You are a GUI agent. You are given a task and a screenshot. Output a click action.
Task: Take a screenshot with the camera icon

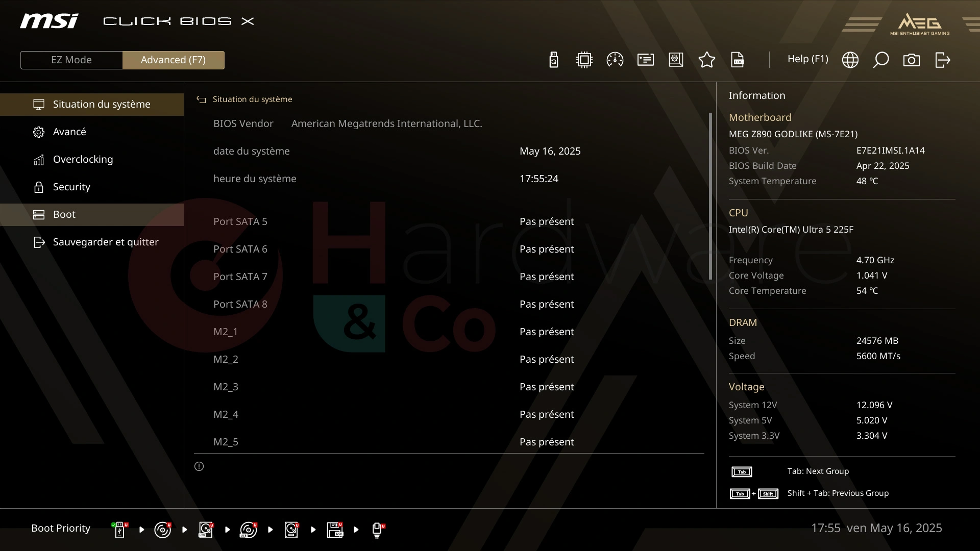point(912,60)
